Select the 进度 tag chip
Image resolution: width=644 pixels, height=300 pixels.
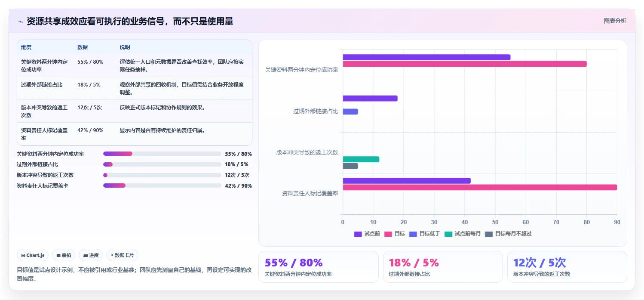coord(91,255)
